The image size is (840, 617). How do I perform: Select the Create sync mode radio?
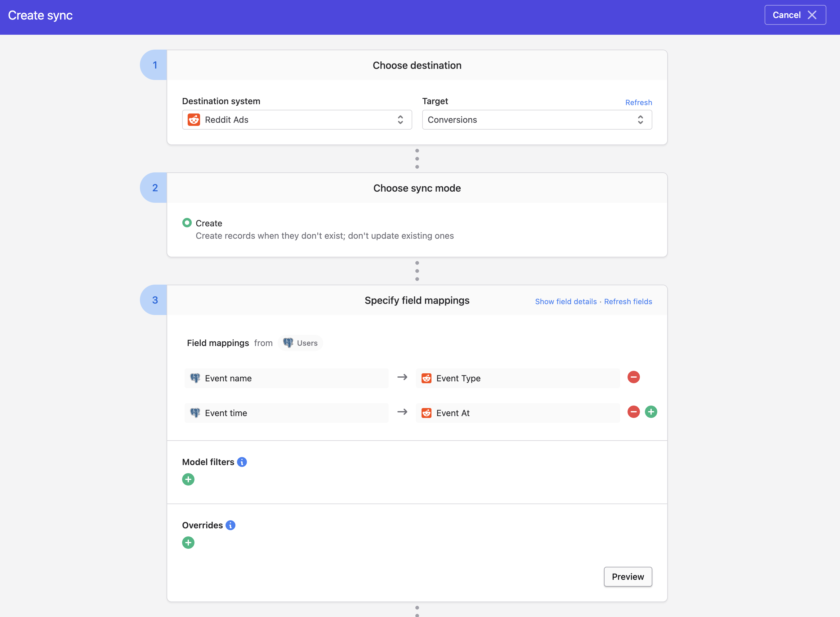187,223
